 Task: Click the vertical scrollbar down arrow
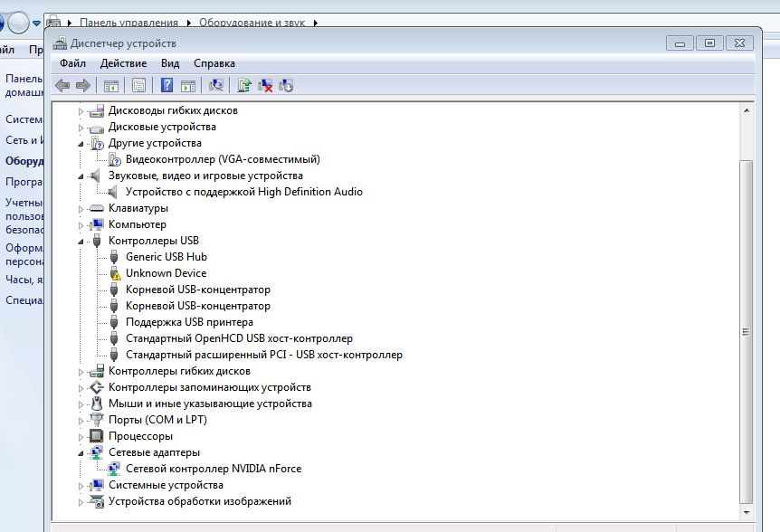click(747, 512)
